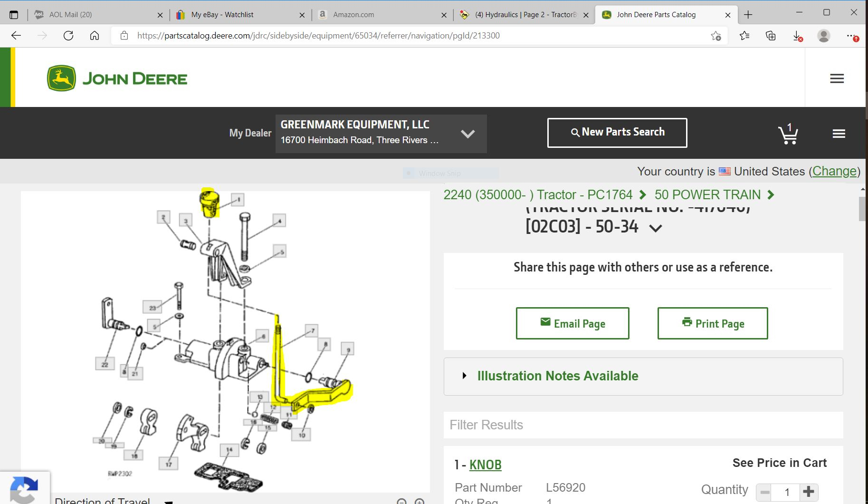The image size is (868, 504).
Task: Select callout 7 on the diagram
Action: coord(312,330)
